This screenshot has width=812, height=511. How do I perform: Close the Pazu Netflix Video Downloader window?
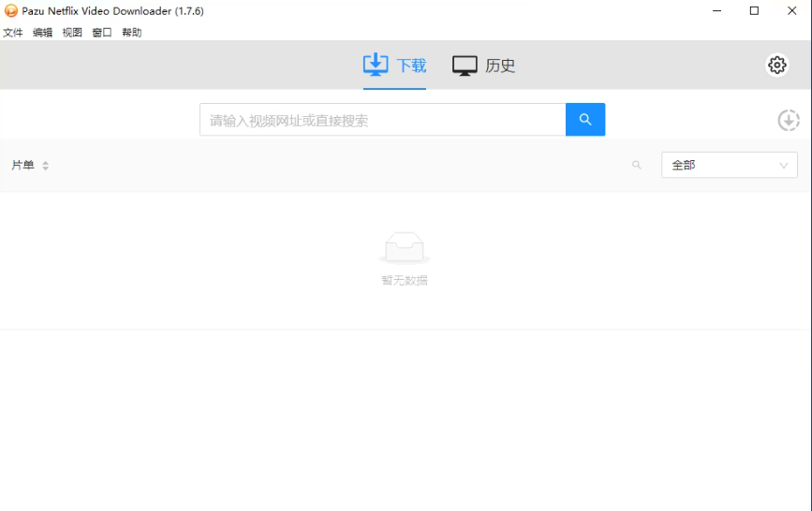pos(791,11)
